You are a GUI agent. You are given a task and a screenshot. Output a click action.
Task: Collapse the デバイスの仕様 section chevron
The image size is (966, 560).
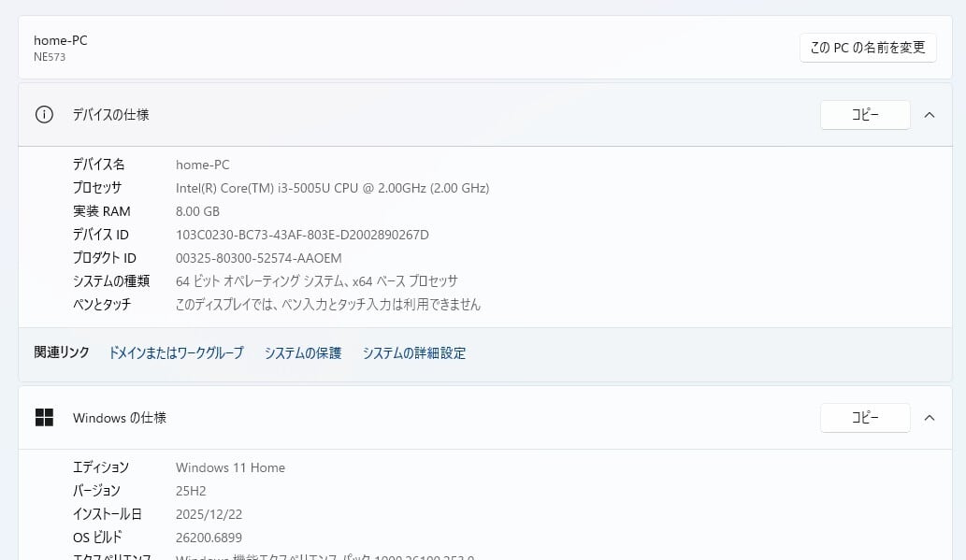pyautogui.click(x=930, y=115)
